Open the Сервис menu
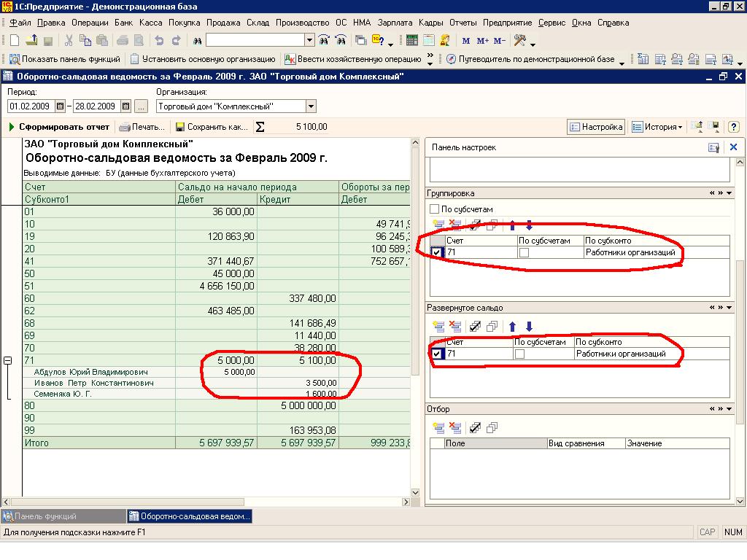 tap(551, 23)
